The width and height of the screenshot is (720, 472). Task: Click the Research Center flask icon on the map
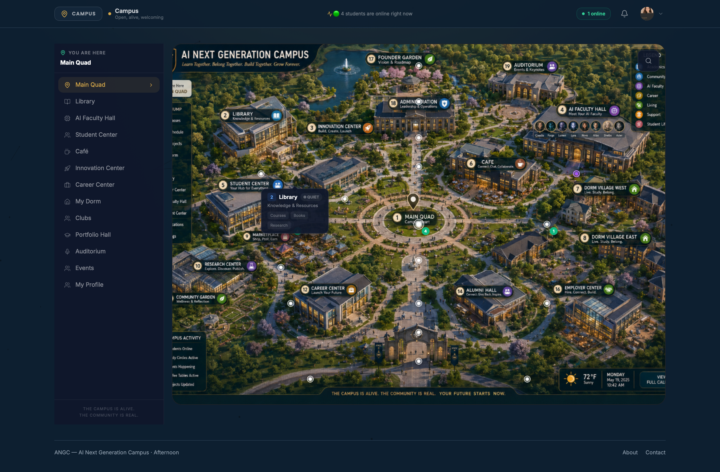pos(251,266)
